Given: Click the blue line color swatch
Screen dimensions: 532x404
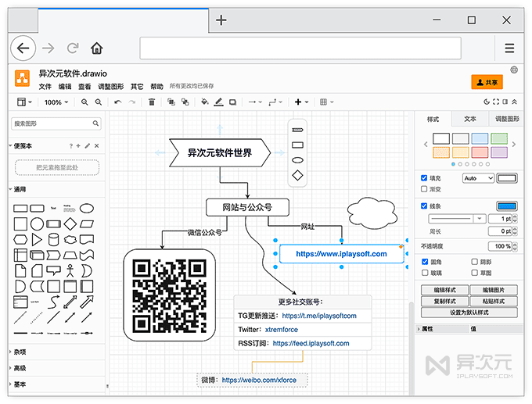Looking at the screenshot, I should pyautogui.click(x=506, y=206).
